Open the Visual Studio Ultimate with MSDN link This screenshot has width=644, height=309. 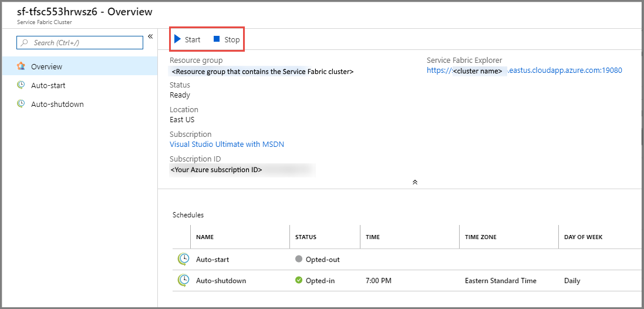227,145
